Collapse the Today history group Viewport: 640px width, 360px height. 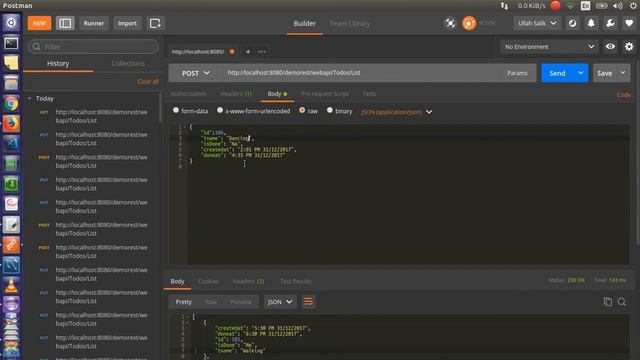29,98
